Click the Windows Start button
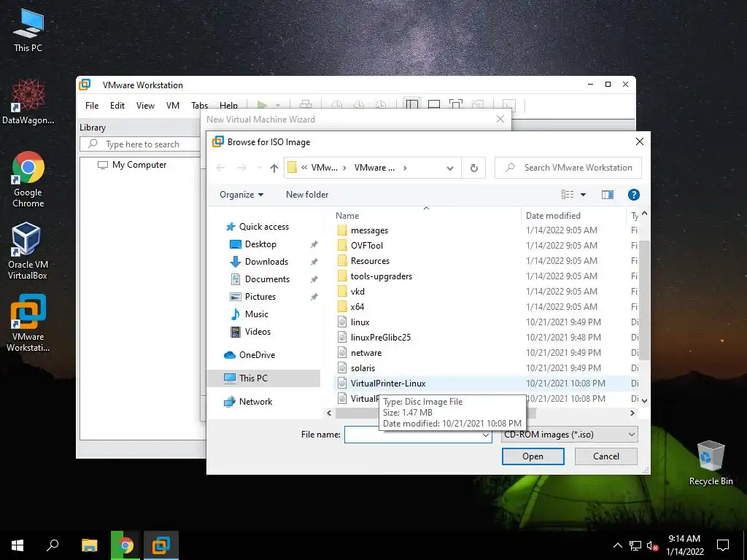The width and height of the screenshot is (747, 560). [18, 545]
